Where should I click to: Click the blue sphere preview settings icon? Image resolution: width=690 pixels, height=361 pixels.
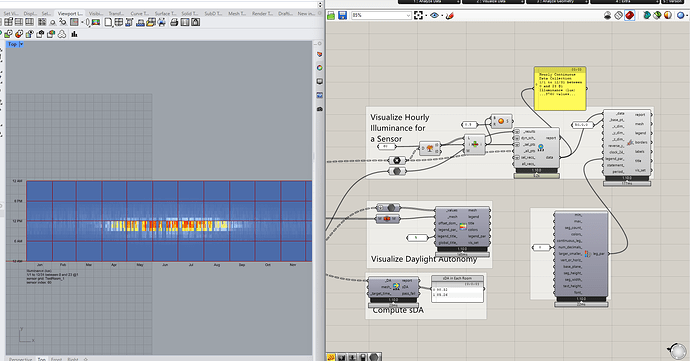680,15
